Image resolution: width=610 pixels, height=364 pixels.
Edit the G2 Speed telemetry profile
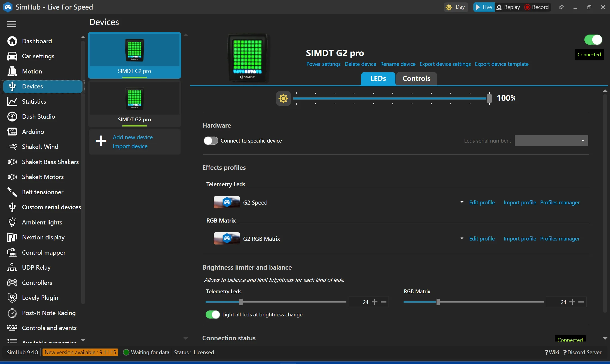482,202
